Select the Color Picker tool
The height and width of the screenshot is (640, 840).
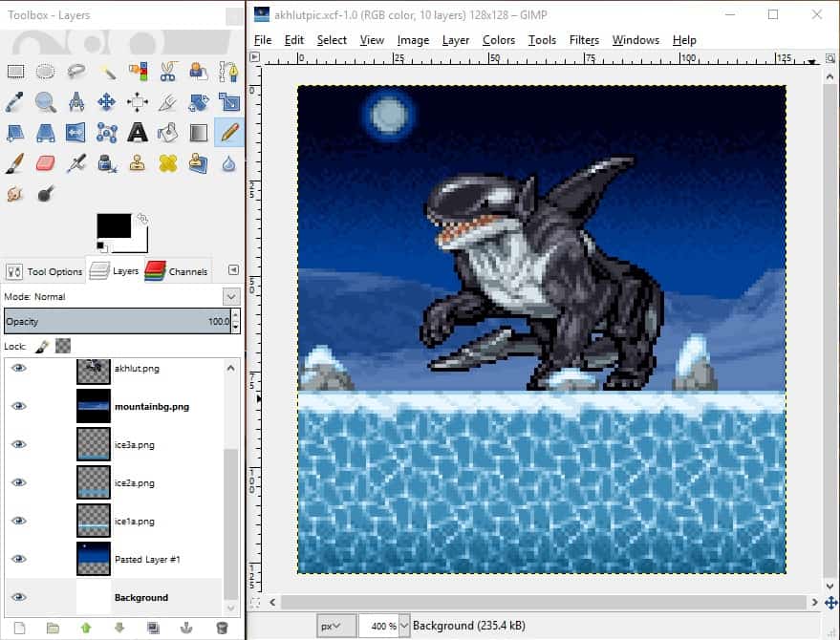(15, 102)
